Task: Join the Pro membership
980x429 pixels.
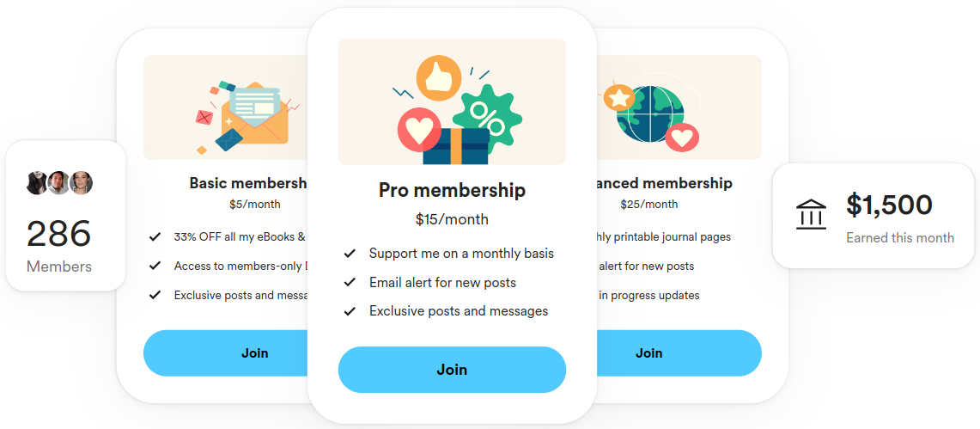Action: 452,370
